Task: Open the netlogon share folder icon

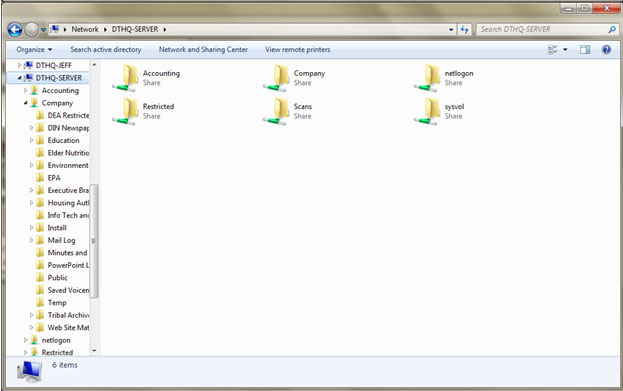Action: point(428,77)
